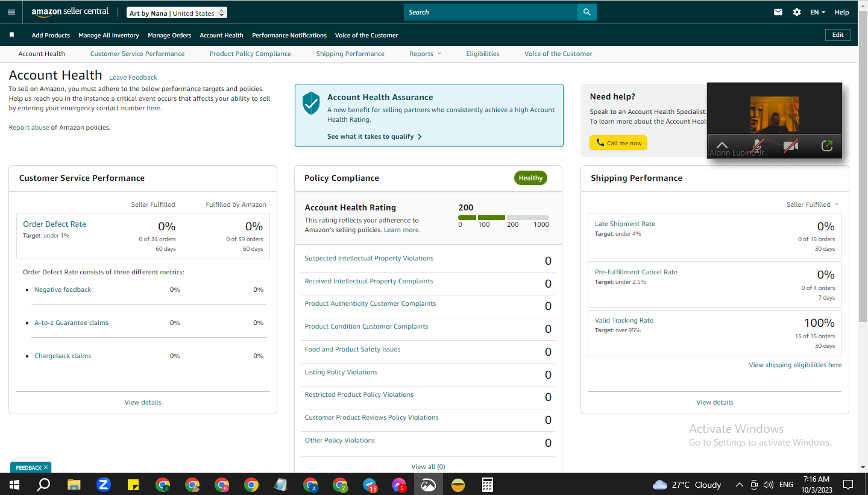Open the Negative feedback link
Screen dimensions: 868x495
63,289
